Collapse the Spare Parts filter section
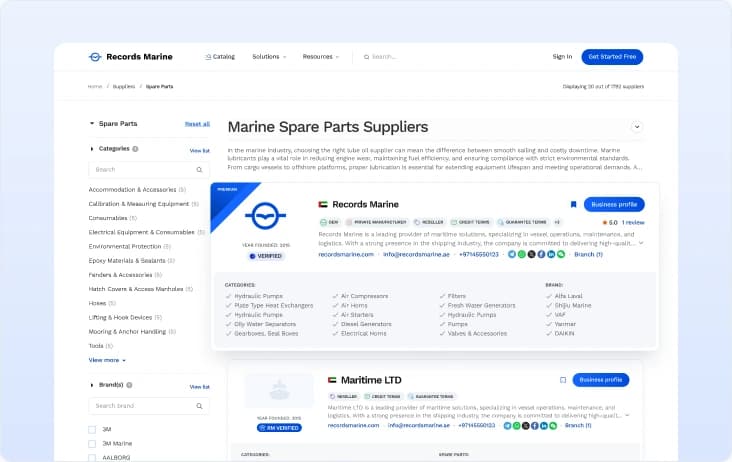732x462 pixels. [92, 124]
